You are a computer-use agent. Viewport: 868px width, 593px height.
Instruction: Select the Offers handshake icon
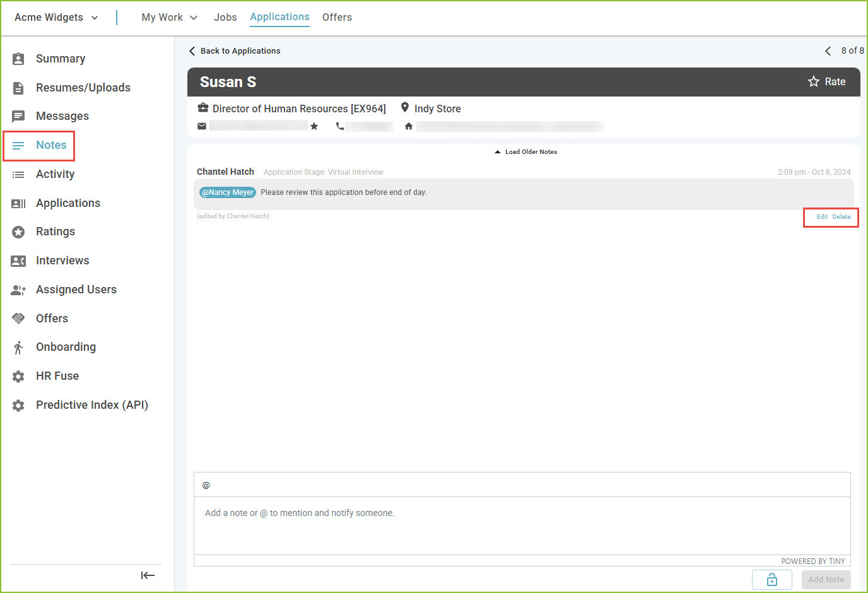(x=18, y=319)
